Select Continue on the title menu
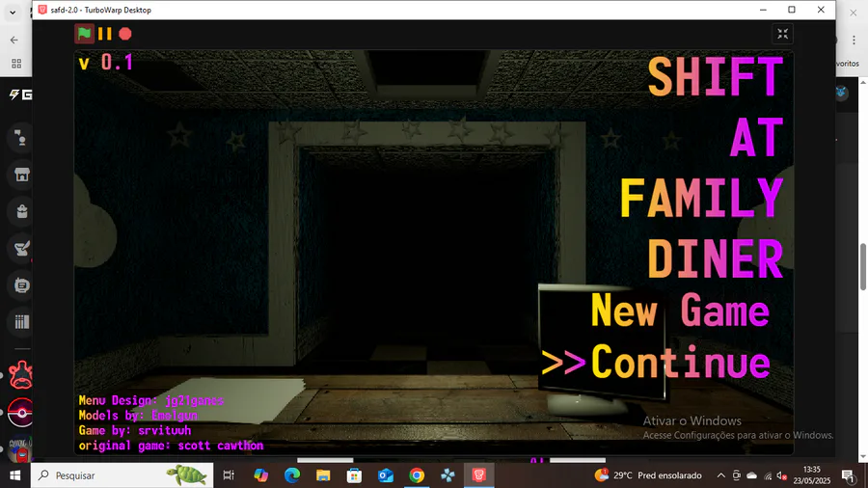The height and width of the screenshot is (488, 868). (x=680, y=362)
